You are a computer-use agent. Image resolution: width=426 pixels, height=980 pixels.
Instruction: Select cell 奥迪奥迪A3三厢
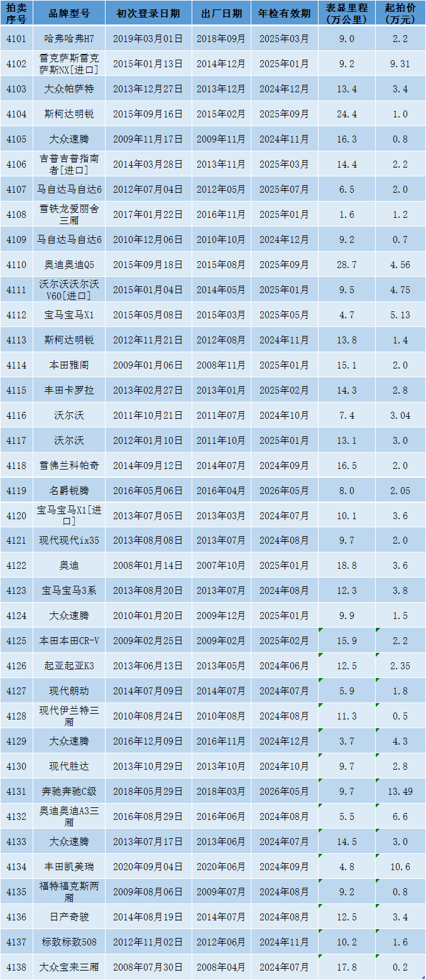(69, 817)
